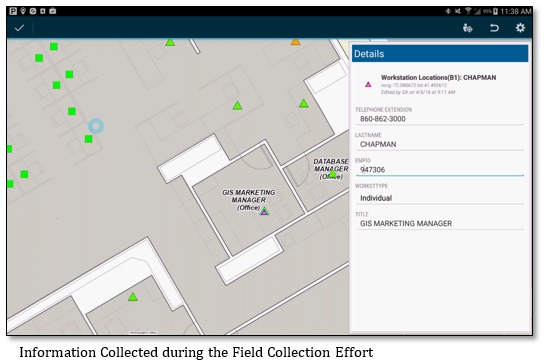Edit the EMPID field 947306

point(440,170)
